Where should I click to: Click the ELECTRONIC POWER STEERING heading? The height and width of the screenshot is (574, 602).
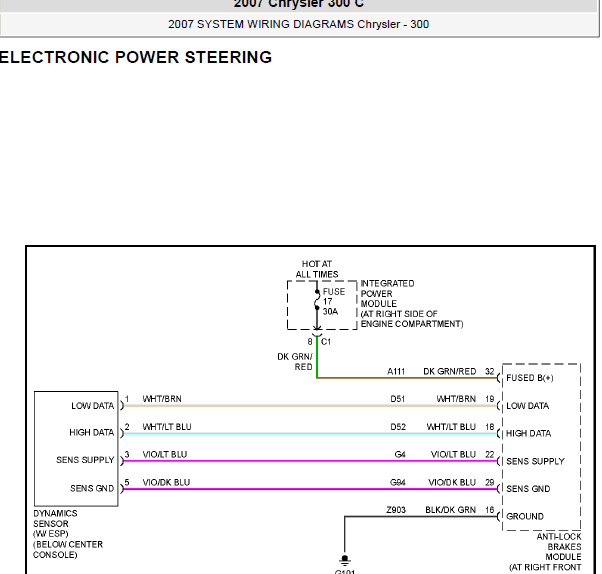tap(136, 58)
